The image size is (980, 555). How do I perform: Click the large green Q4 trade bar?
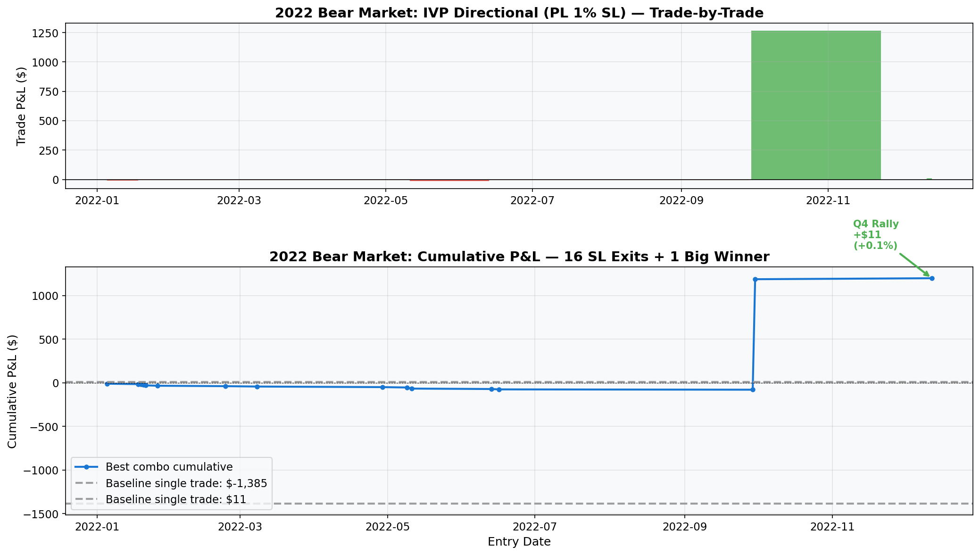click(815, 105)
